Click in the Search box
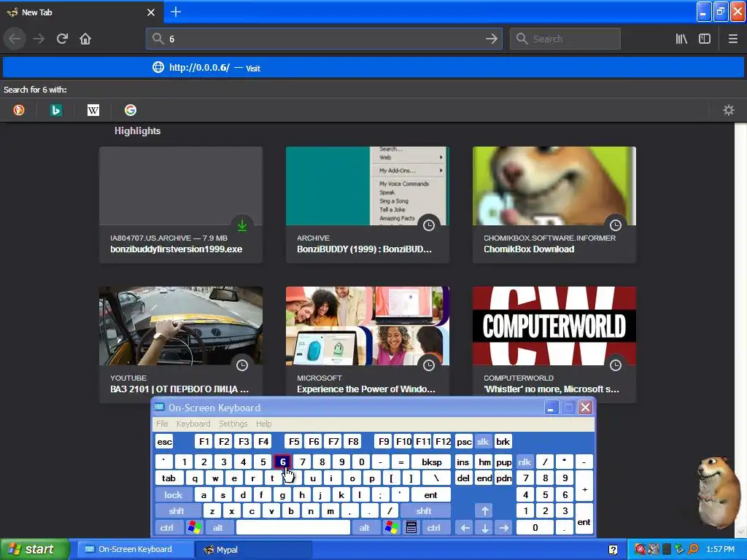 coord(565,39)
